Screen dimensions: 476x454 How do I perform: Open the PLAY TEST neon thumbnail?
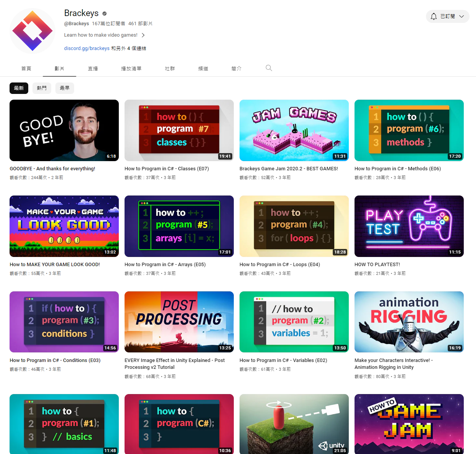(x=409, y=226)
